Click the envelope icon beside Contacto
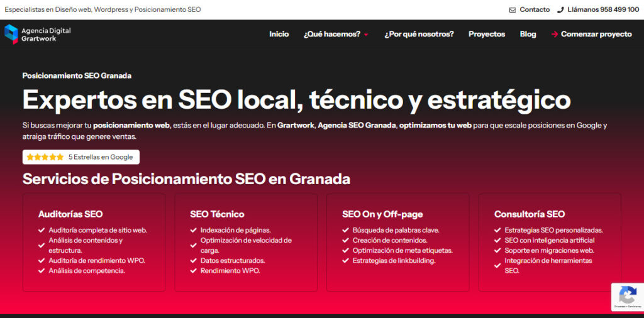 tap(513, 10)
